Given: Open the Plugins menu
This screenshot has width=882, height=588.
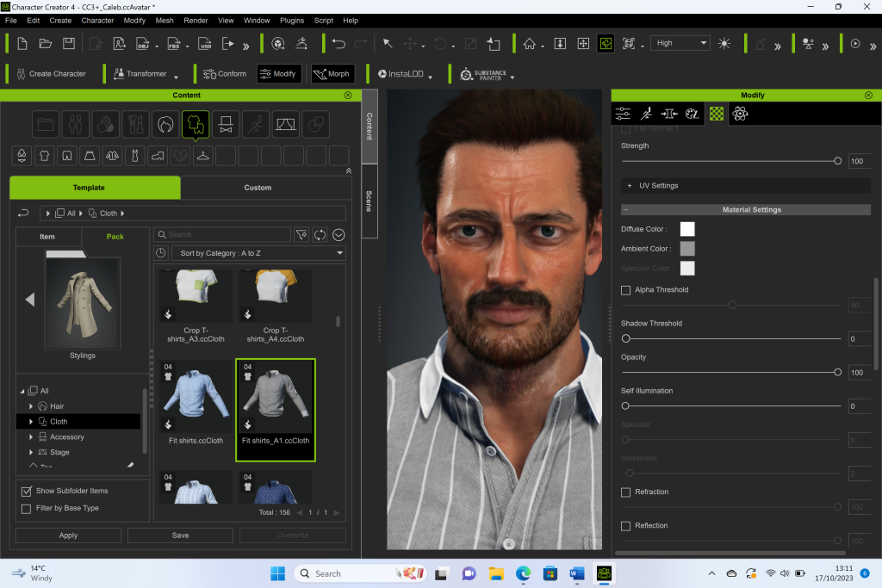Looking at the screenshot, I should [292, 21].
